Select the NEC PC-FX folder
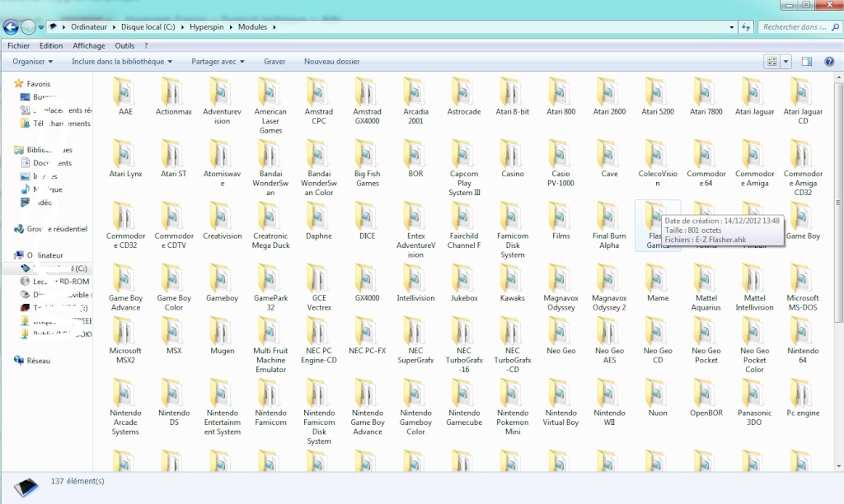The width and height of the screenshot is (844, 504). (367, 336)
